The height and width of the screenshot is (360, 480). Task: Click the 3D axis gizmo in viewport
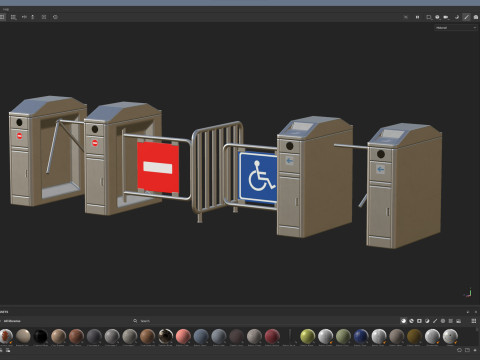point(468,293)
